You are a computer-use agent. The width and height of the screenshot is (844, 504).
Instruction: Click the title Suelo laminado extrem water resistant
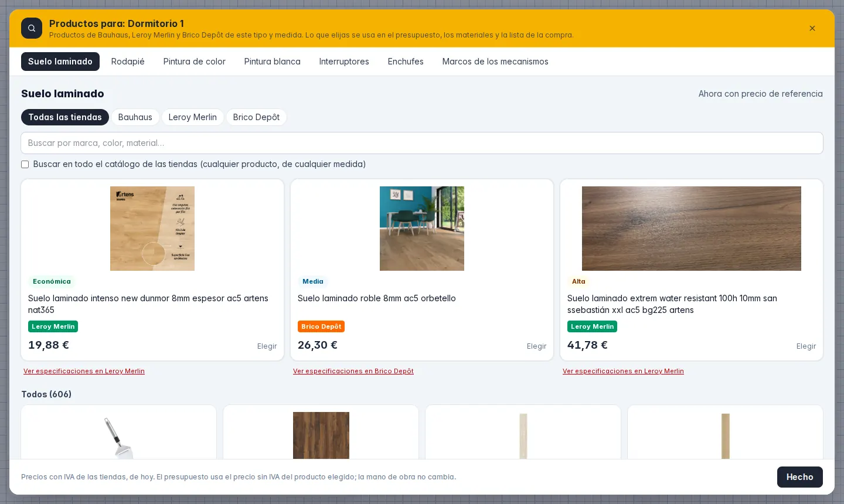click(x=672, y=304)
